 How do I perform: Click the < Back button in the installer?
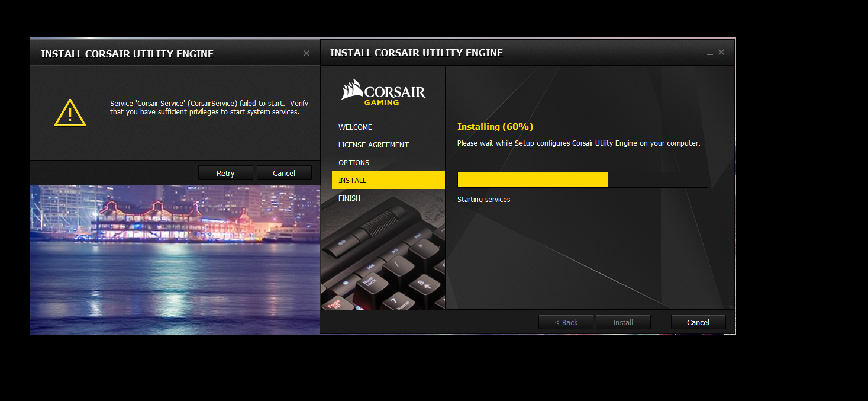[x=566, y=322]
